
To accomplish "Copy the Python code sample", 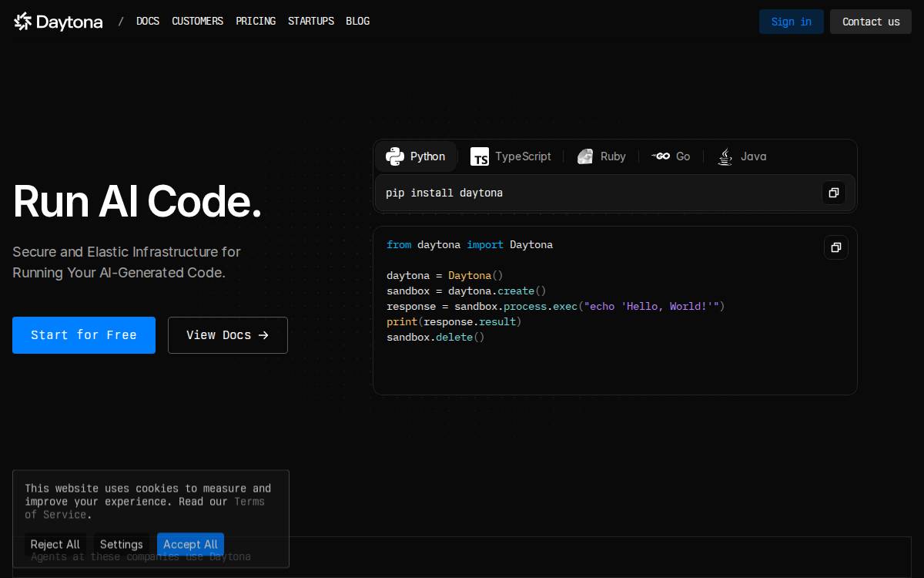I will 836,247.
